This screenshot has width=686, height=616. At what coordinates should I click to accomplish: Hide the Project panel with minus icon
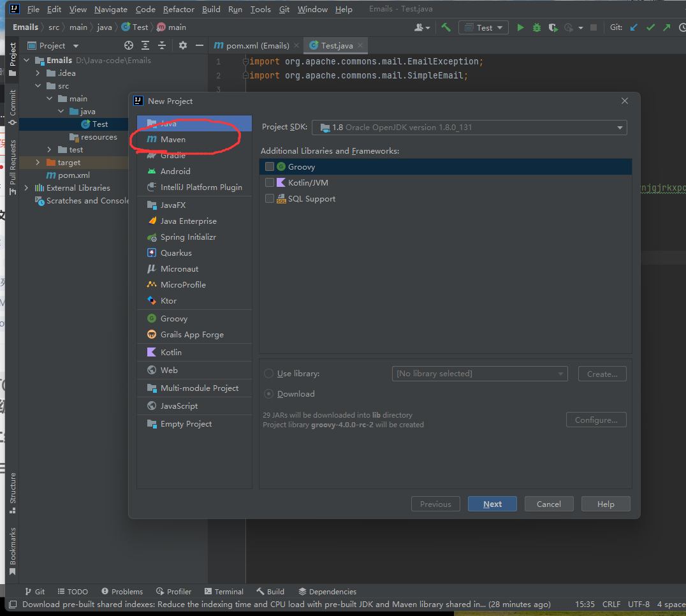coord(200,45)
